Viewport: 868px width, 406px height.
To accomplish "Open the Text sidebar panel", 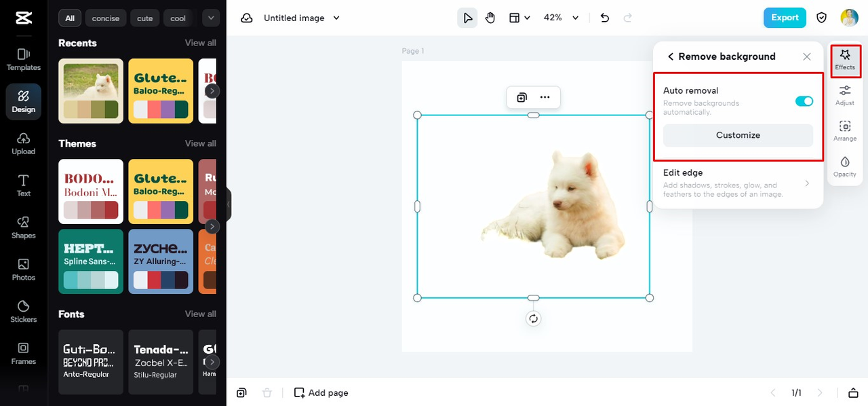I will point(24,186).
